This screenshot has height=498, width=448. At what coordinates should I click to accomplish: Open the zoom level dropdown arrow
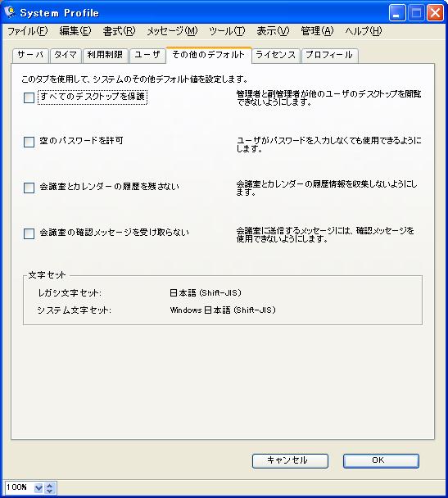[x=38, y=488]
